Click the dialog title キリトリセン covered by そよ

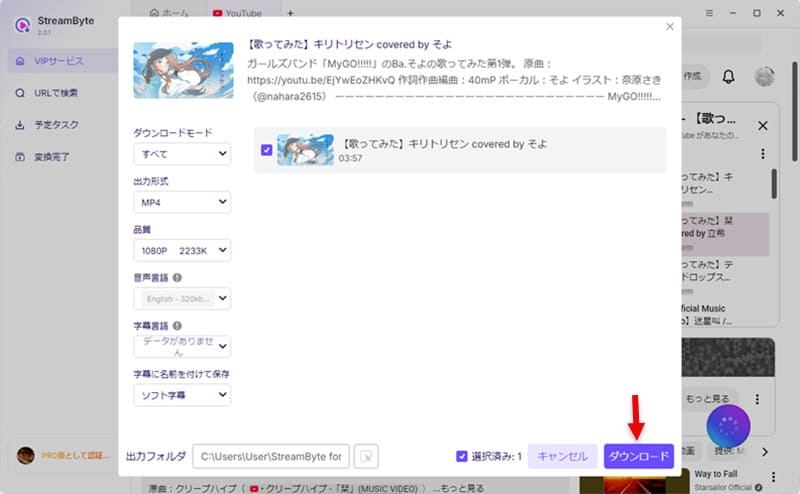click(x=349, y=44)
